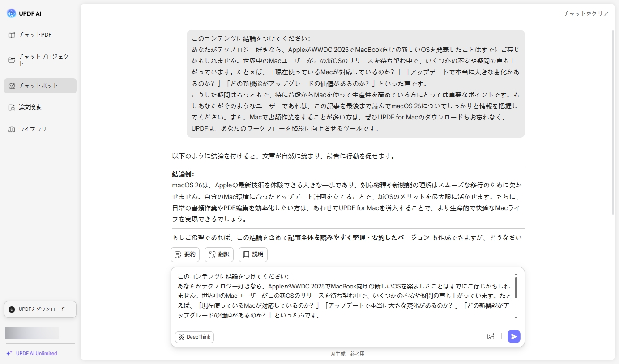Select チャットボット in the sidebar
Image resolution: width=619 pixels, height=364 pixels.
pos(40,85)
